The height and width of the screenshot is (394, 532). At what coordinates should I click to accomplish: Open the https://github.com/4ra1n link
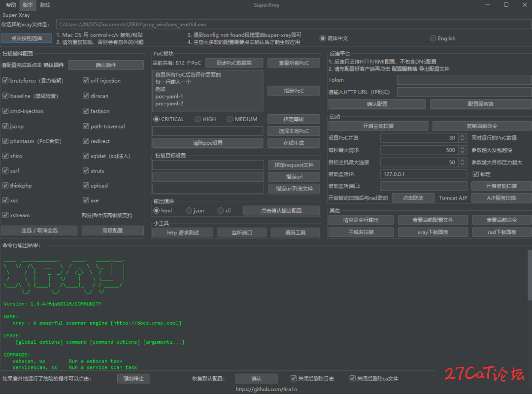(x=266, y=389)
